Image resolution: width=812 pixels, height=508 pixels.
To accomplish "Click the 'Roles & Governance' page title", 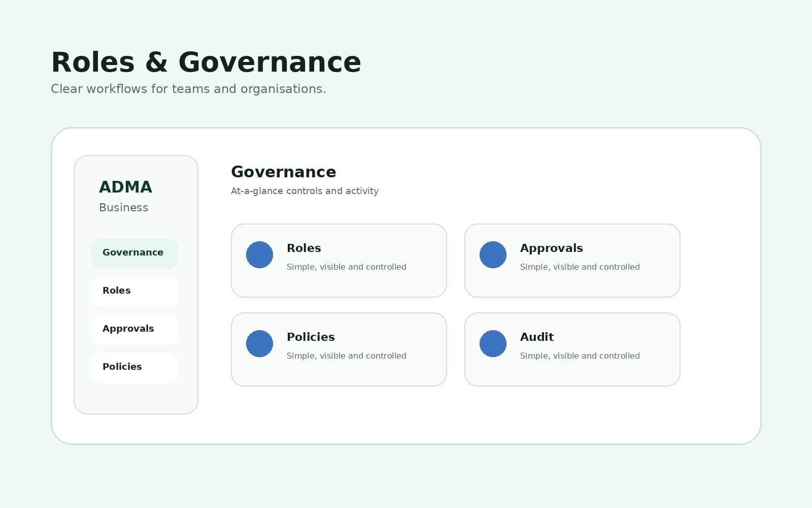I will (206, 62).
